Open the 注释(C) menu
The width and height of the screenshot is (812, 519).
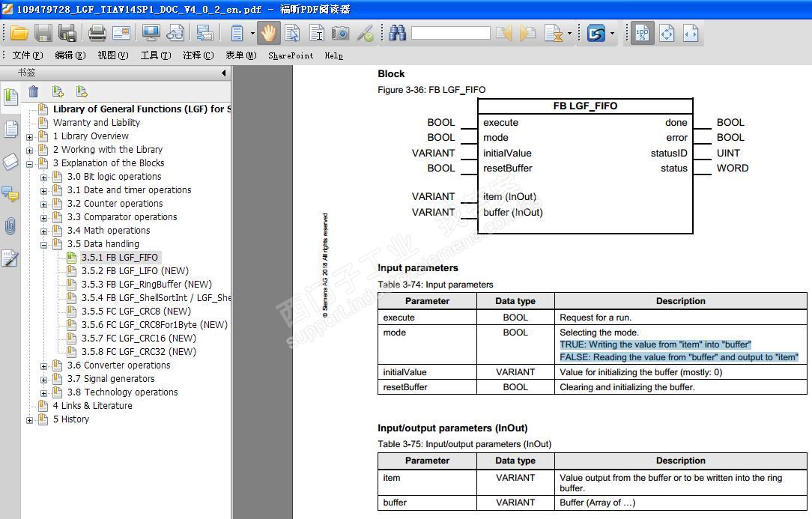199,55
